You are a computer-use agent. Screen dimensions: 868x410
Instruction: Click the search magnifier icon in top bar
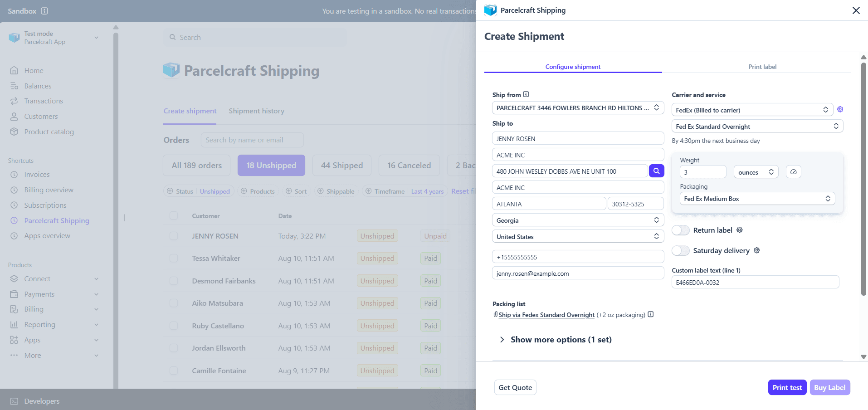click(172, 37)
